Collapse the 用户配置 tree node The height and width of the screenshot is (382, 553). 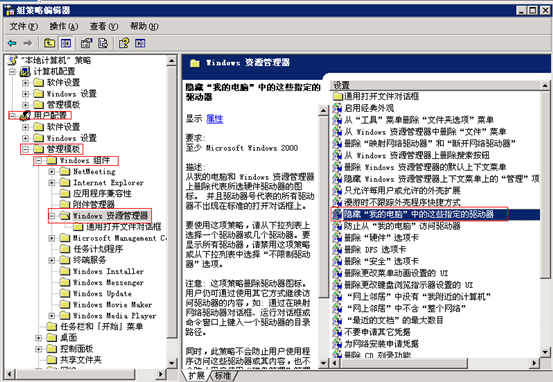pos(12,115)
